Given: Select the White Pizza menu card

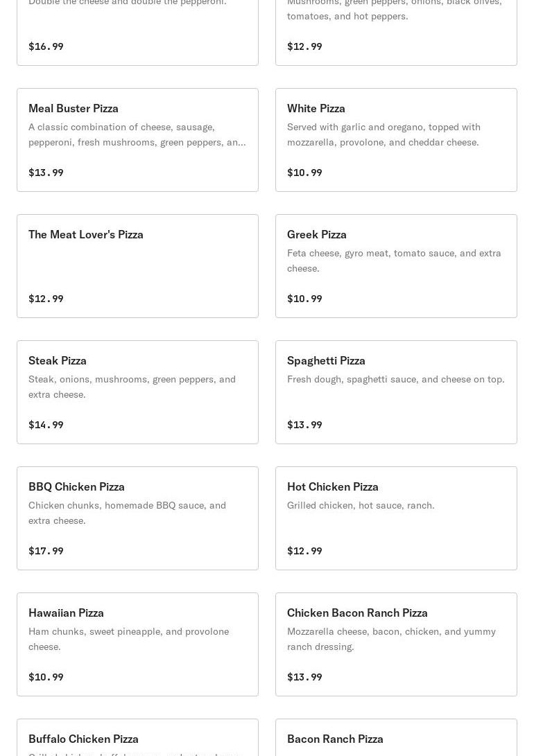Looking at the screenshot, I should pos(396,139).
